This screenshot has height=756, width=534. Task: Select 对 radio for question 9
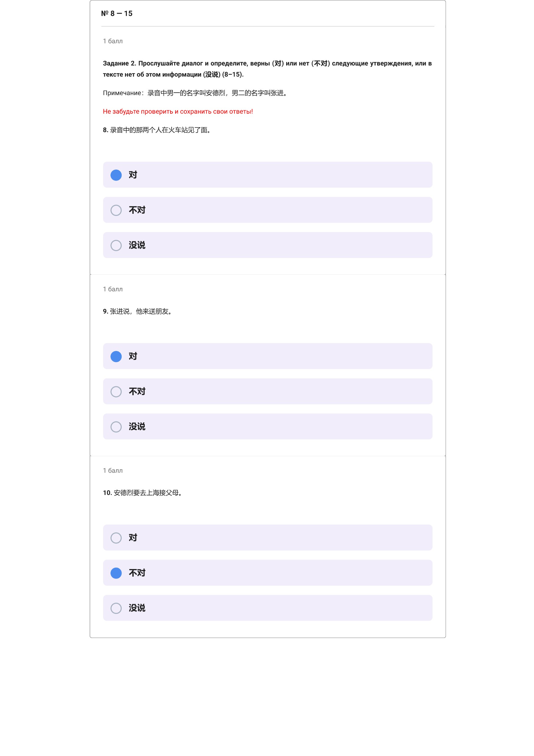[x=116, y=356]
